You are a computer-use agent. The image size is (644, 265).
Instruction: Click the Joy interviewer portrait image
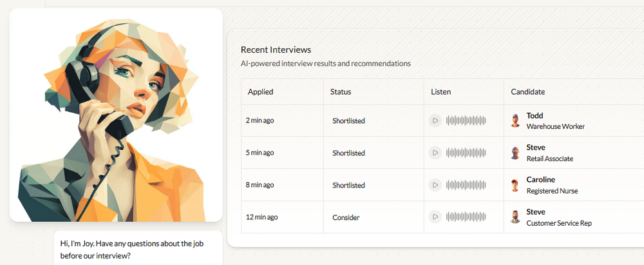(x=116, y=115)
